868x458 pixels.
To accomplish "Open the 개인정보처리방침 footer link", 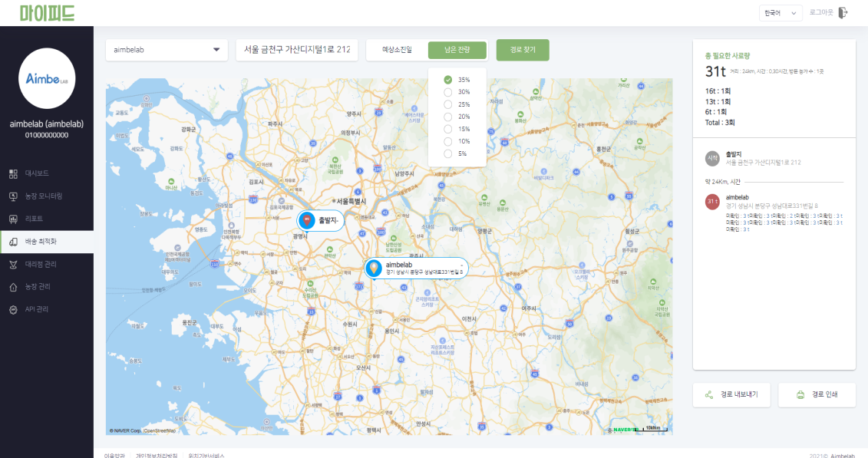I will click(x=157, y=455).
